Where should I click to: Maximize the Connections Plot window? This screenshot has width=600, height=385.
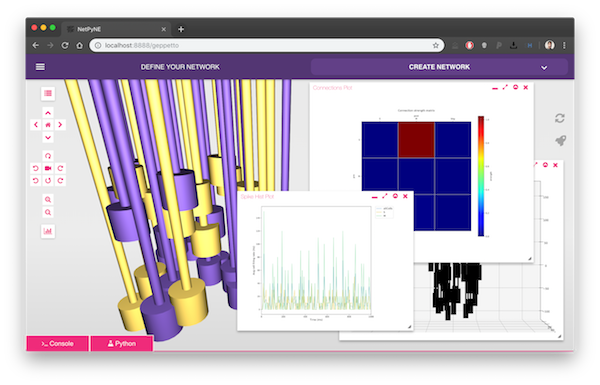pos(505,87)
